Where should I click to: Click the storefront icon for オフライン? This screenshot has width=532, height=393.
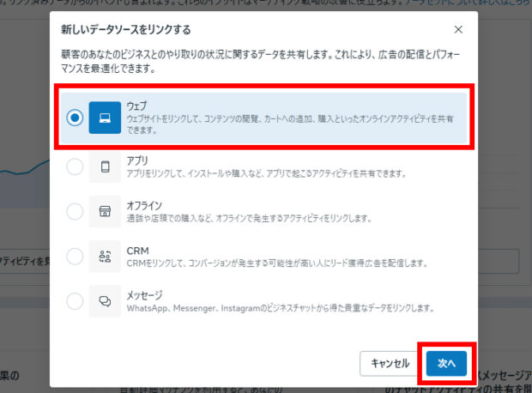coord(105,211)
